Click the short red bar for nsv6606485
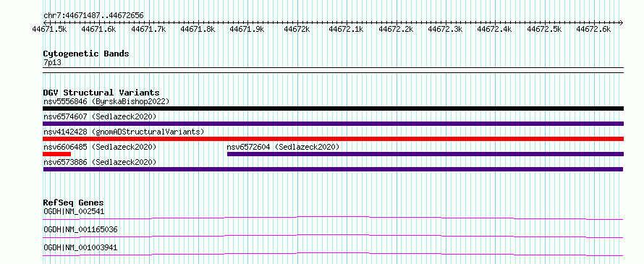The width and height of the screenshot is (644, 264). [56, 154]
